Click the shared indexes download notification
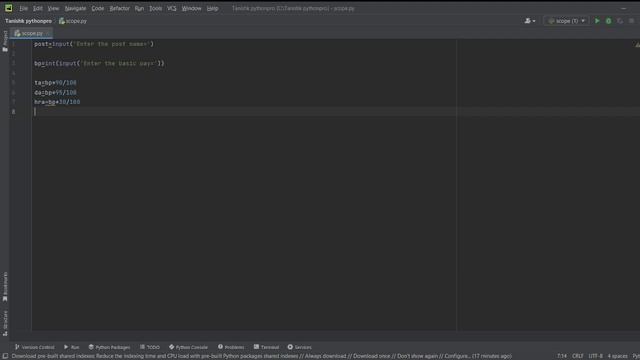Image resolution: width=640 pixels, height=360 pixels. click(x=261, y=356)
